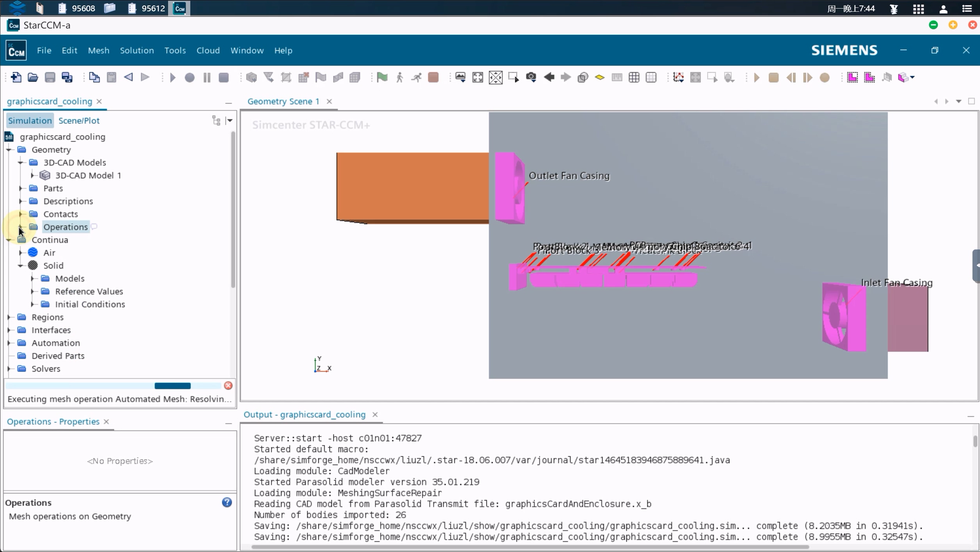Viewport: 980px width, 552px height.
Task: Click the mesh operation progress bar
Action: (113, 386)
